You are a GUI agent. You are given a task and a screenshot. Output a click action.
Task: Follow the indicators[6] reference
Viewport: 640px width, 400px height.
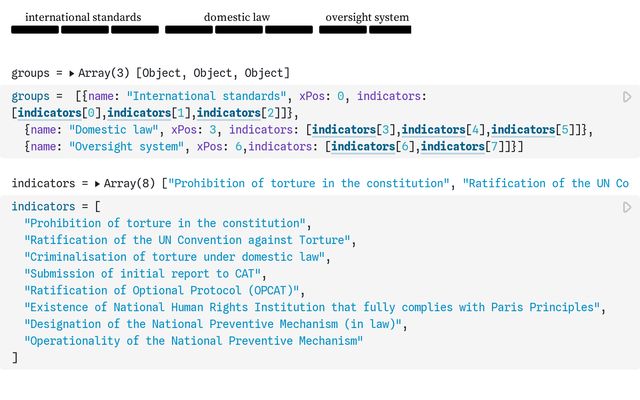point(372,147)
